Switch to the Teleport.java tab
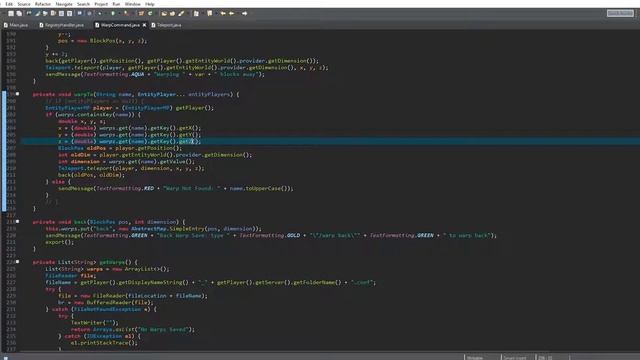 click(167, 25)
